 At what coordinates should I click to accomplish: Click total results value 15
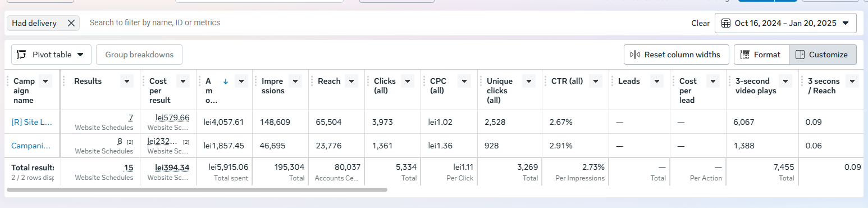129,168
